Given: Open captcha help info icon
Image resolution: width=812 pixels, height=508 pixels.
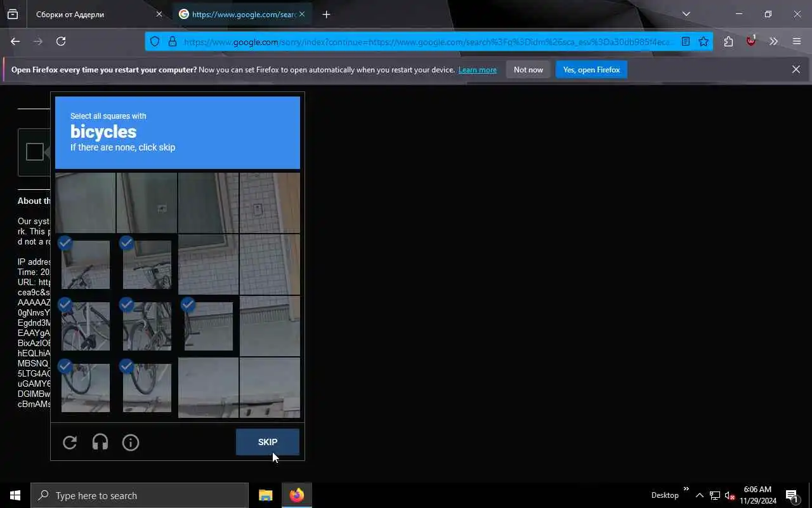Looking at the screenshot, I should (131, 442).
